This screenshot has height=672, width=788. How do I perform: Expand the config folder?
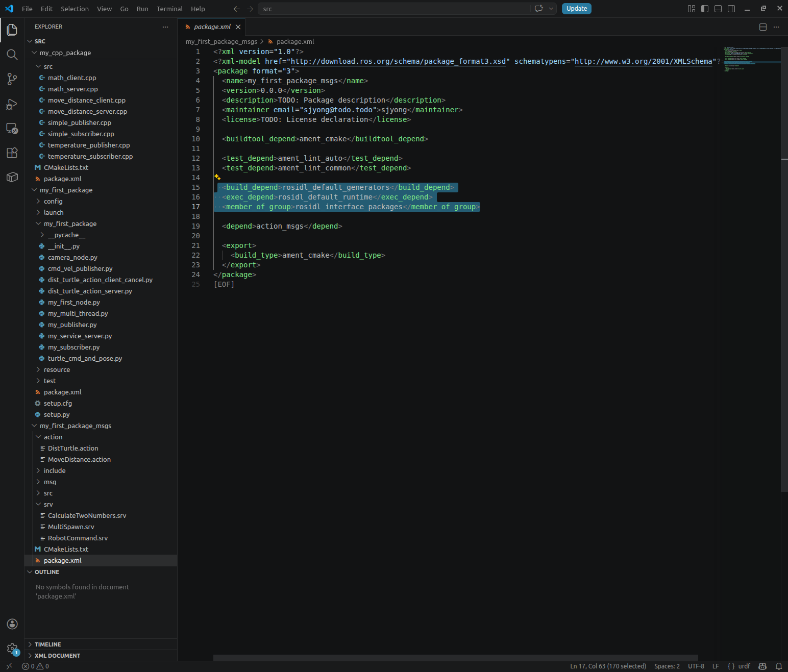[x=101, y=201]
